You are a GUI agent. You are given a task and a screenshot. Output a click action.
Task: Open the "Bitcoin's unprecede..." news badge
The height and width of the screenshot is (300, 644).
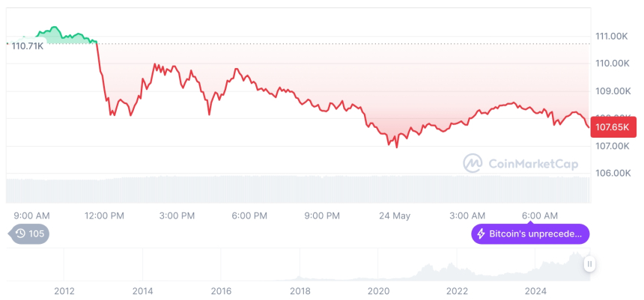pos(529,234)
